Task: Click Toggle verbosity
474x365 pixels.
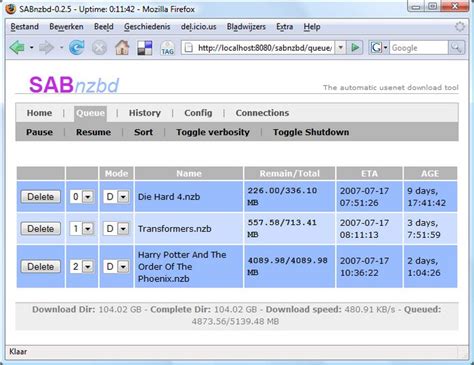Action: [x=213, y=132]
